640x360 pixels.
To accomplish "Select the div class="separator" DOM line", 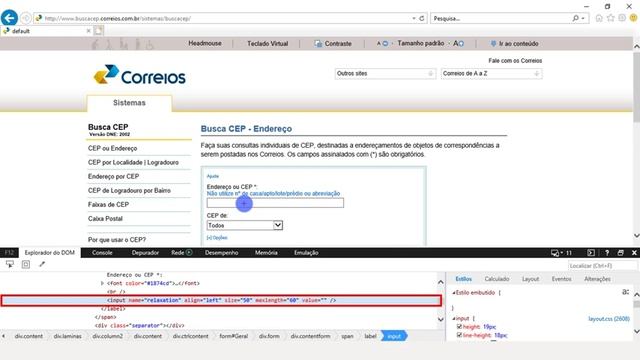I will [139, 325].
